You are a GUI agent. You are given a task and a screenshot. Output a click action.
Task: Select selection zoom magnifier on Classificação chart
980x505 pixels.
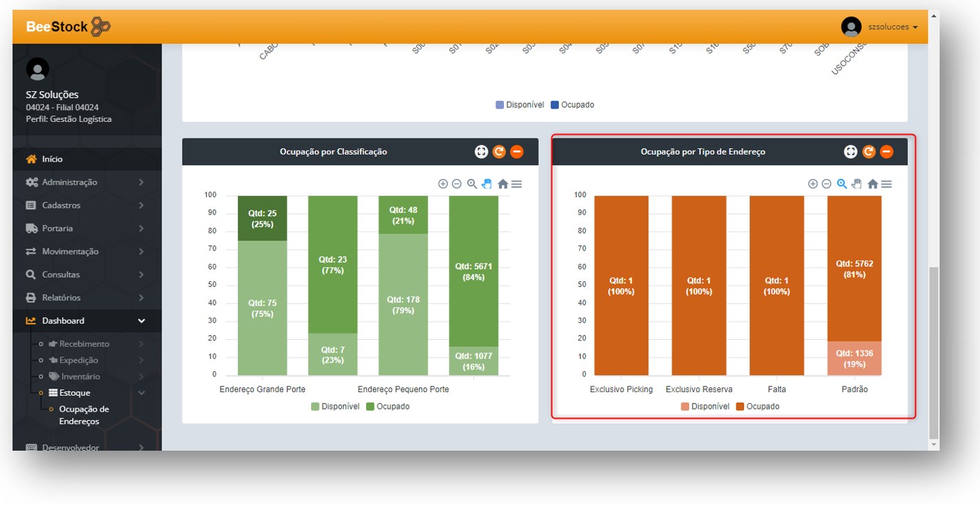pyautogui.click(x=472, y=184)
